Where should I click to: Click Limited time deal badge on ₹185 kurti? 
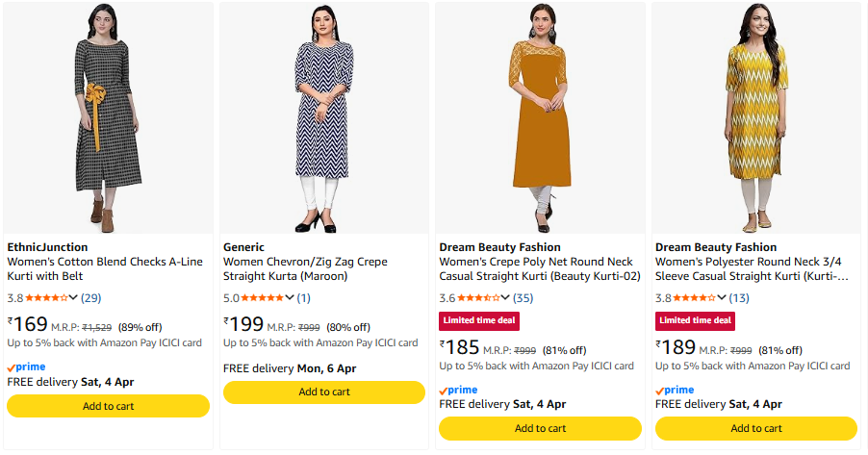(479, 320)
